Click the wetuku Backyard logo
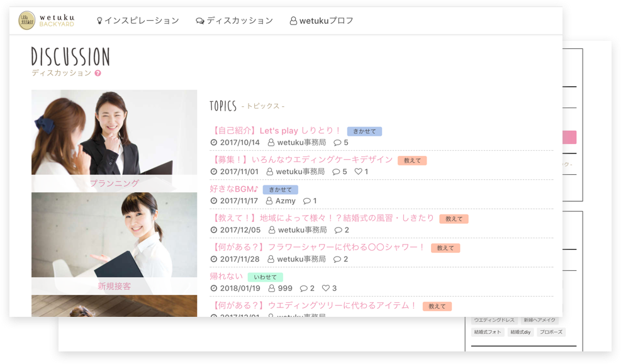Image resolution: width=621 pixels, height=364 pixels. click(47, 20)
